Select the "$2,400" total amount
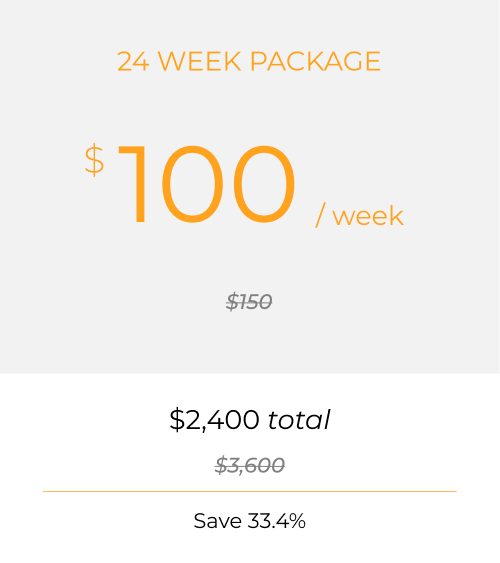500x563 pixels. click(x=214, y=419)
